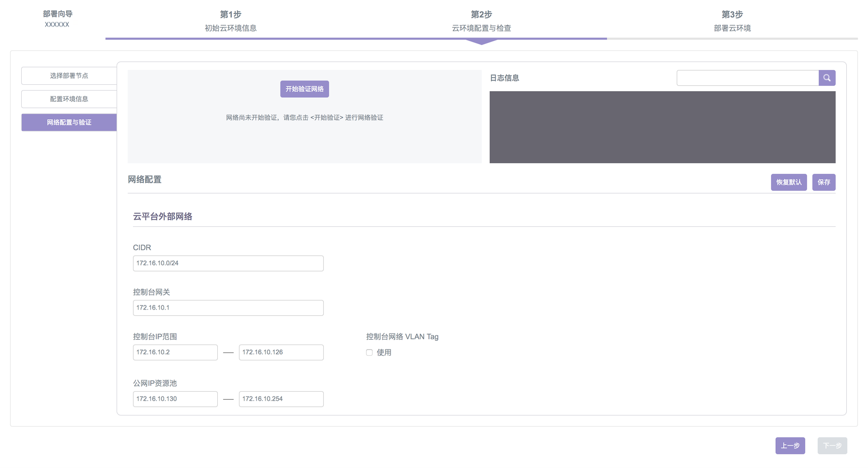Select the 公网IP资源池 end address field
The width and height of the screenshot is (868, 468).
point(281,399)
